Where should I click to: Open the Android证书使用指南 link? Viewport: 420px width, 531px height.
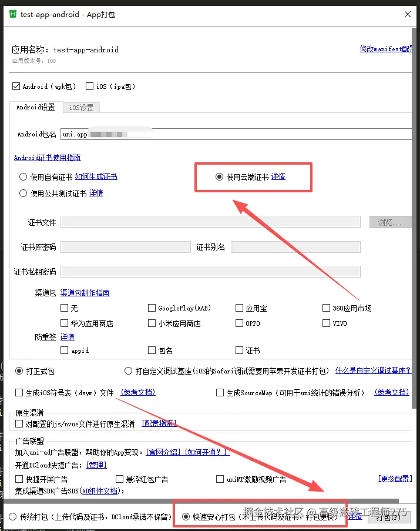(x=48, y=158)
